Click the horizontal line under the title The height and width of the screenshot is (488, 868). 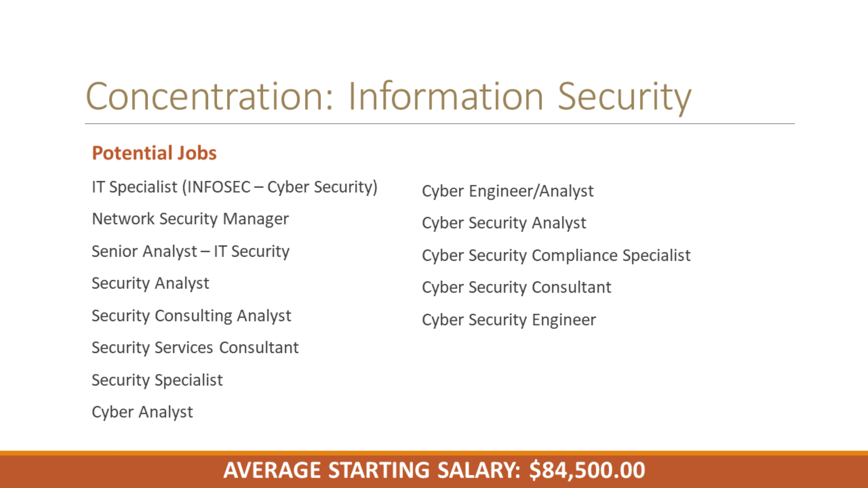tap(439, 124)
